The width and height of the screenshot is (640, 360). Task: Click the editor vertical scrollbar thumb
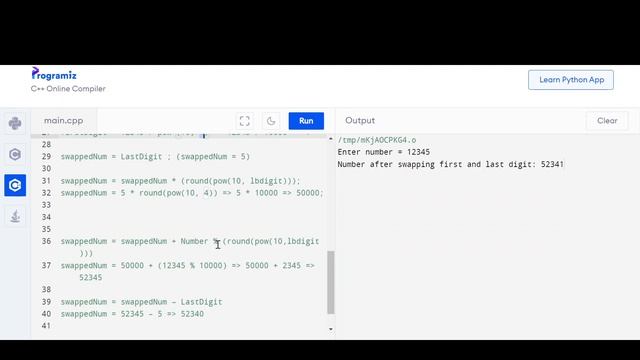(x=331, y=282)
